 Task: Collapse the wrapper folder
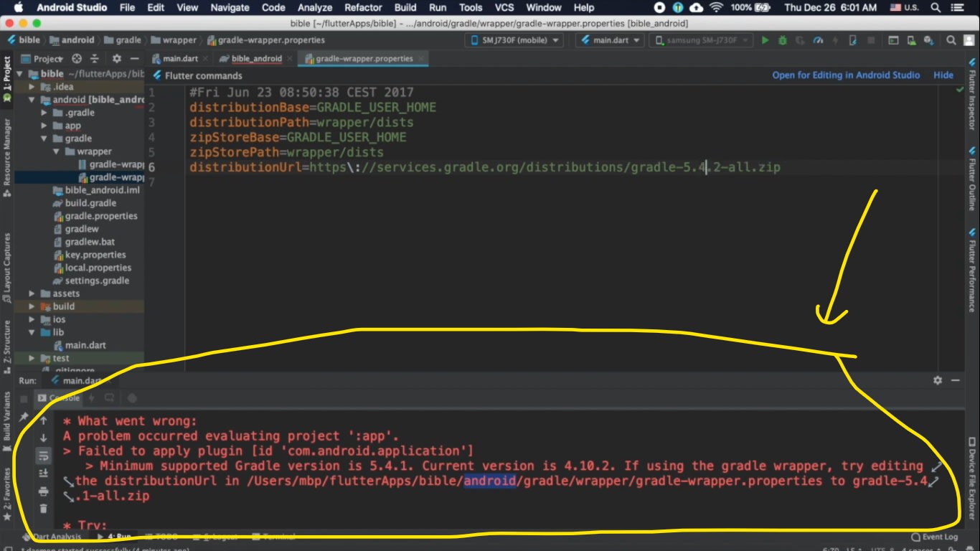coord(57,151)
